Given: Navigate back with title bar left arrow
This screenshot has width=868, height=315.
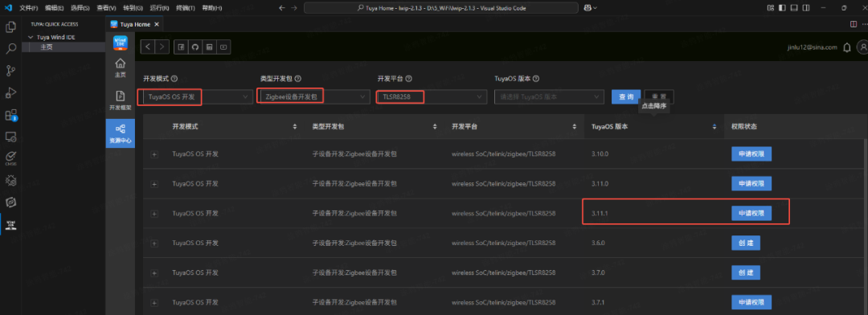Looking at the screenshot, I should 282,8.
